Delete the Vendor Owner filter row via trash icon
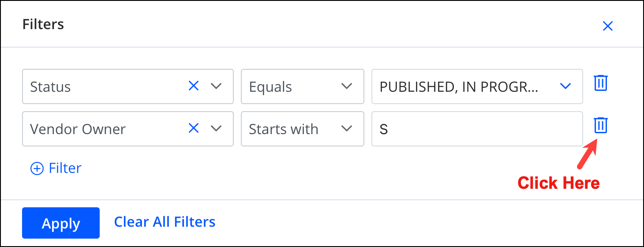 pyautogui.click(x=601, y=126)
